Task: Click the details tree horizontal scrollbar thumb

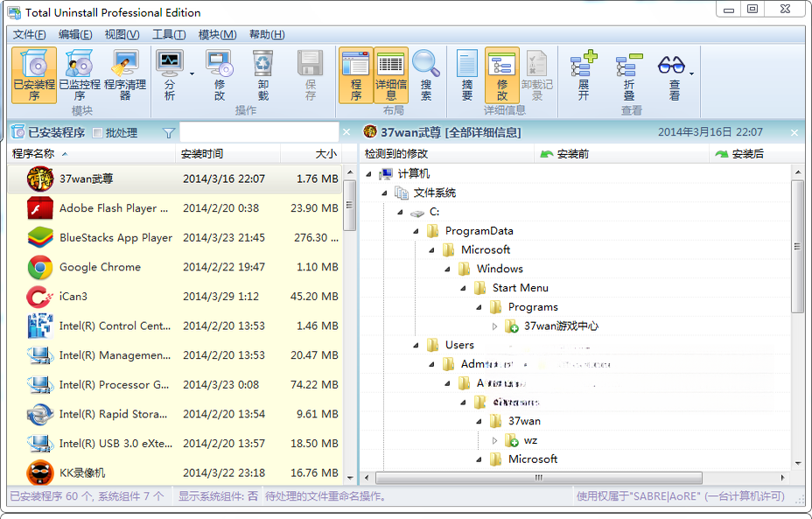Action: point(539,478)
